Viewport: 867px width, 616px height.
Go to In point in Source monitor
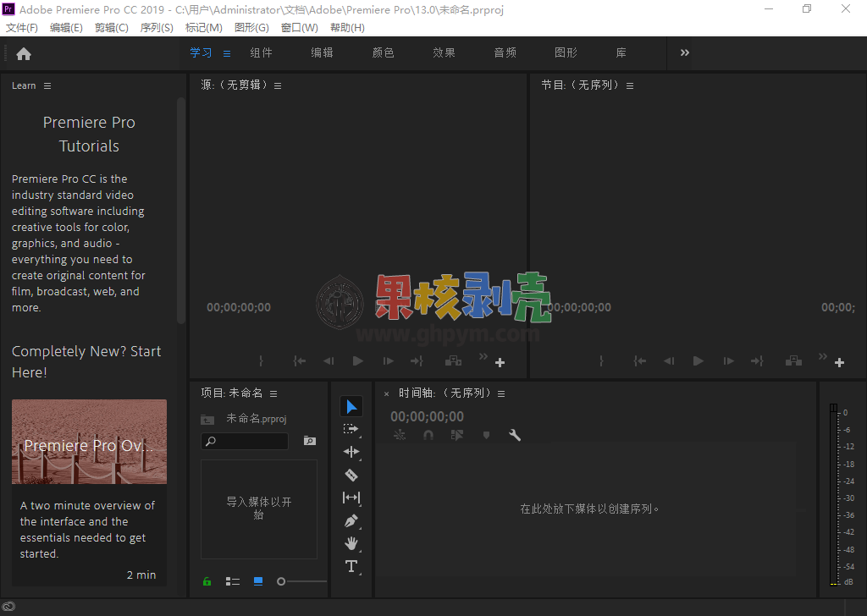click(x=299, y=360)
